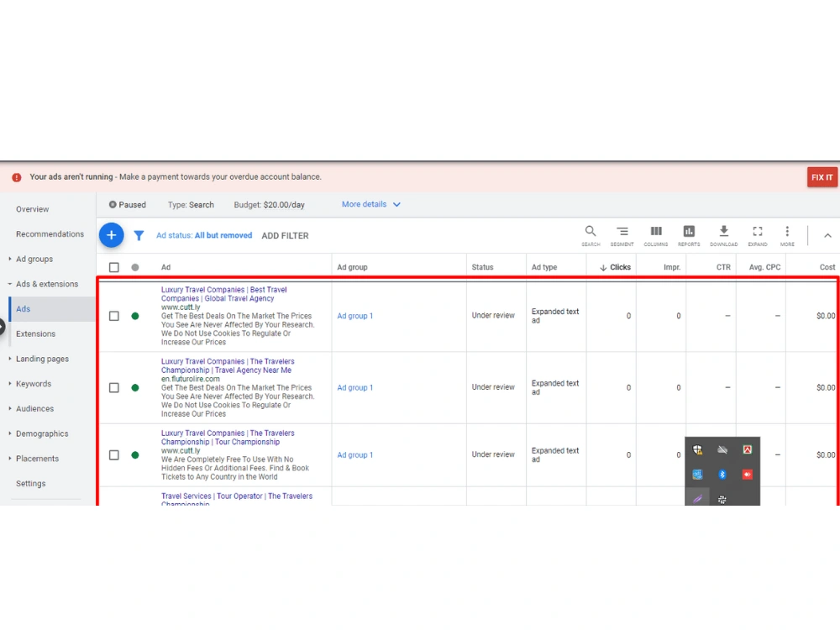Expand the Placements sidebar section
840x630 pixels.
(10, 458)
